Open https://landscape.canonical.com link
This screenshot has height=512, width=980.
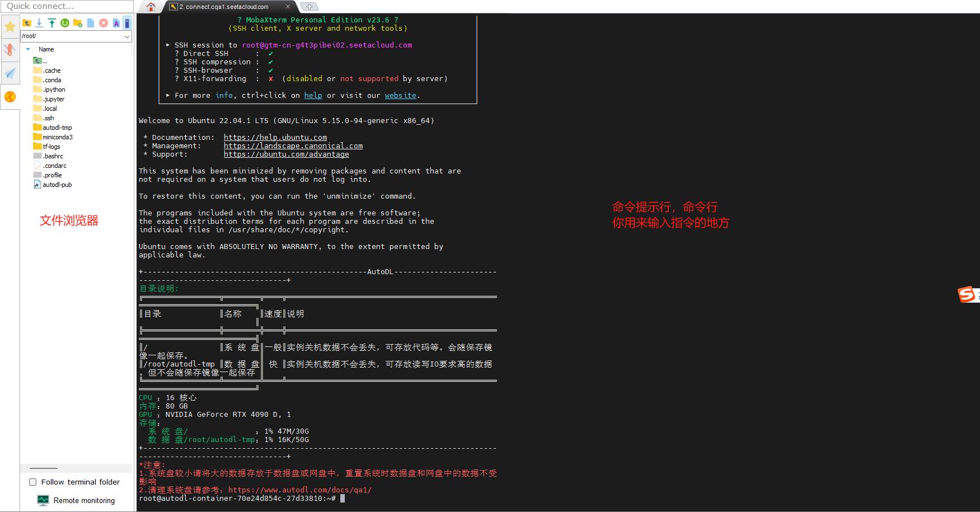click(x=293, y=146)
